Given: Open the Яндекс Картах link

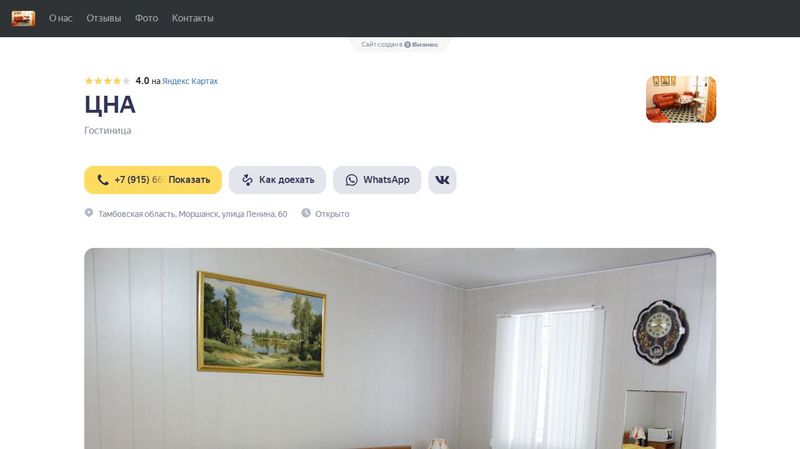Looking at the screenshot, I should (x=190, y=81).
